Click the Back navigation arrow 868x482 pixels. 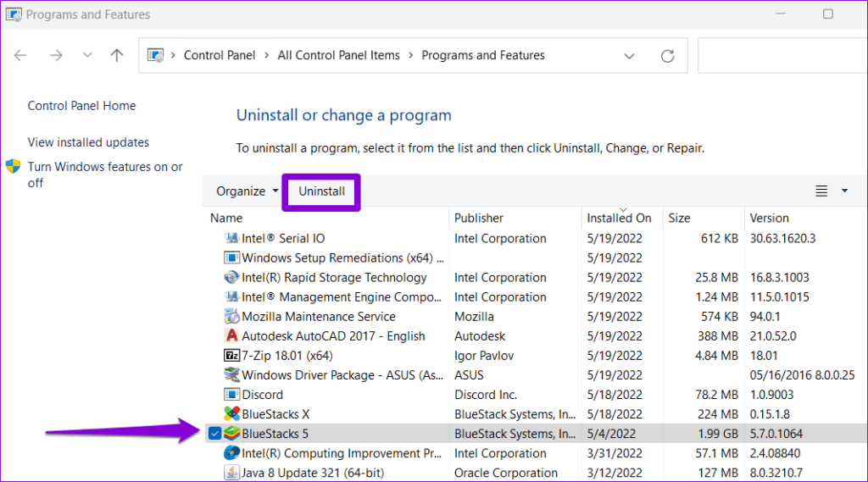(20, 55)
